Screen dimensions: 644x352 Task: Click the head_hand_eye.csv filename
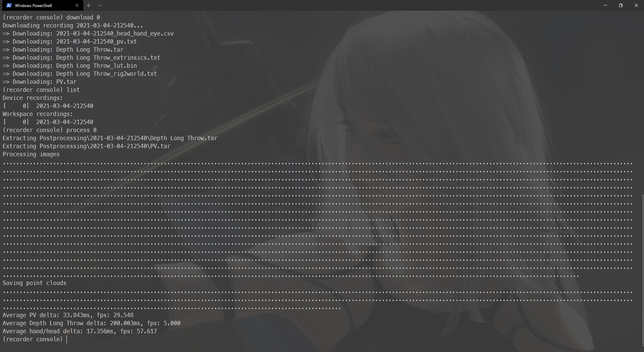pos(115,34)
